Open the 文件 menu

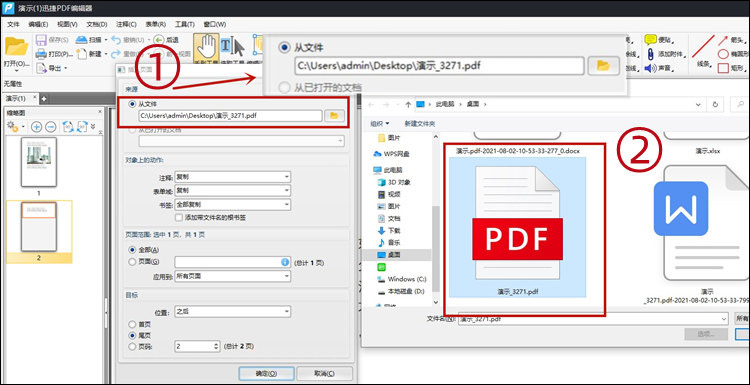[x=13, y=24]
